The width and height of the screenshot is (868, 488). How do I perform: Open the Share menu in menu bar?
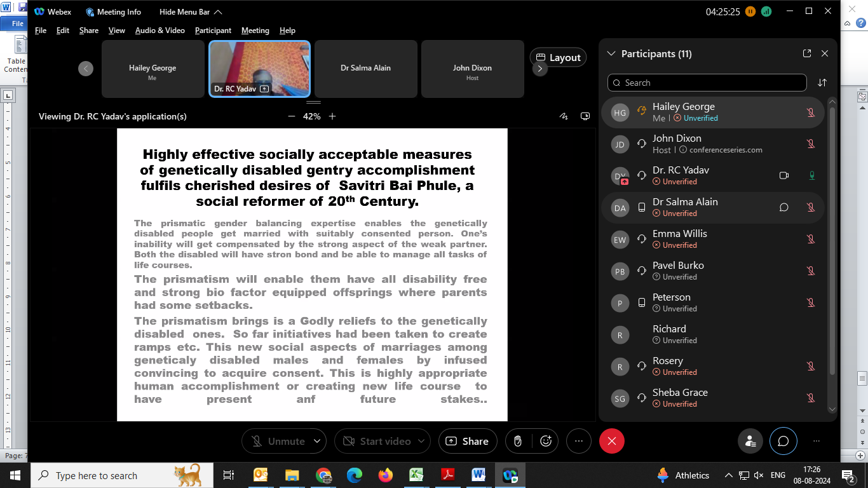coord(89,30)
